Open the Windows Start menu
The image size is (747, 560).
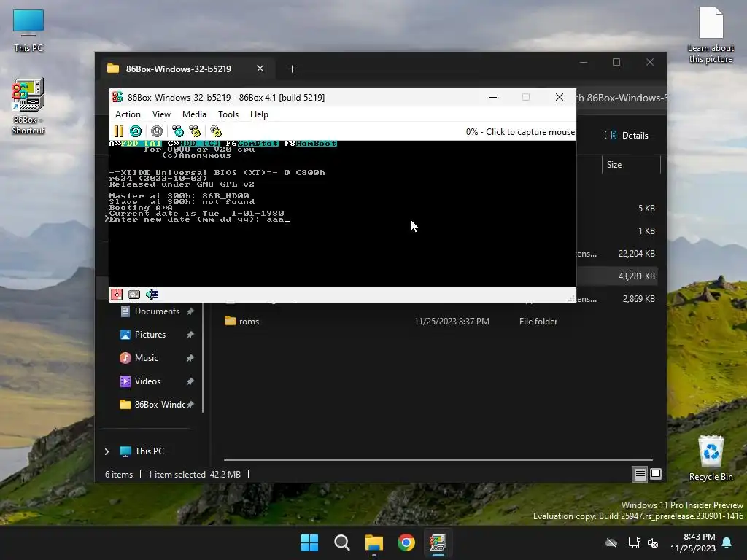click(x=309, y=542)
